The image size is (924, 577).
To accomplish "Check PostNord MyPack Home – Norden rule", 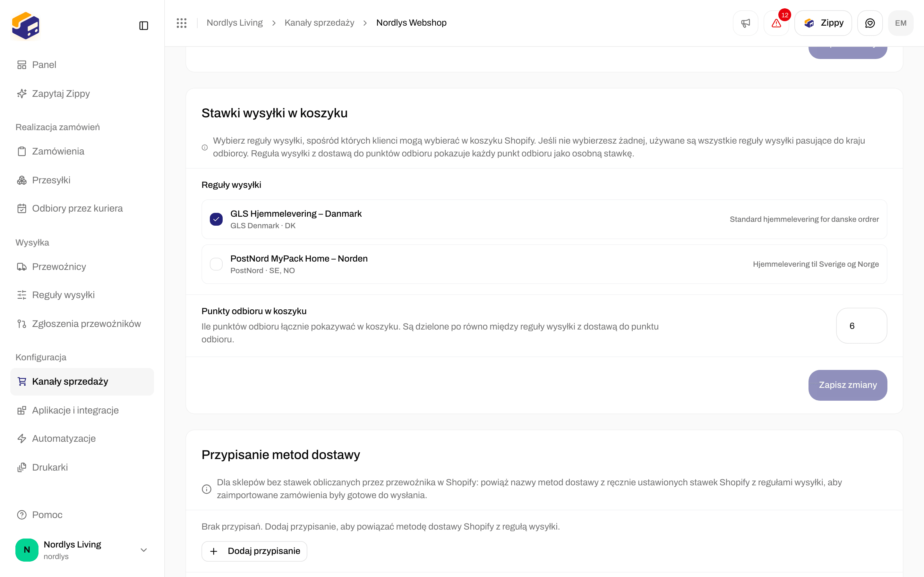I will (216, 264).
